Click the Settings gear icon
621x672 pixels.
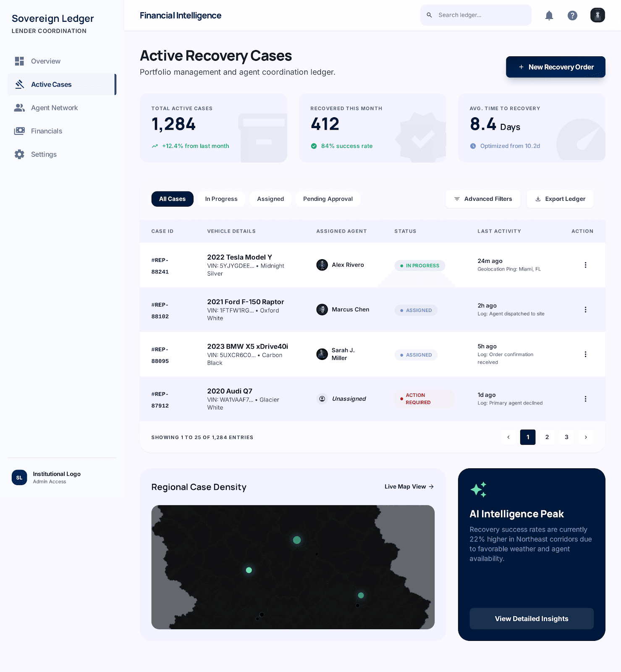coord(19,155)
